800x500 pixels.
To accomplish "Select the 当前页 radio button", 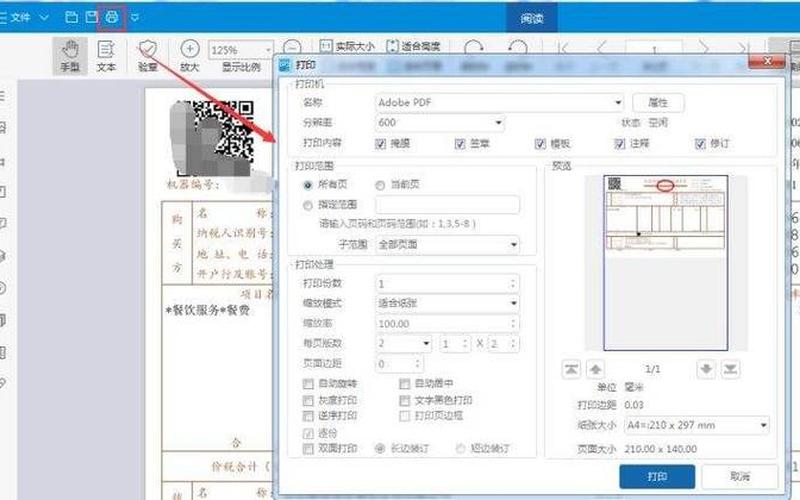I will [x=380, y=185].
